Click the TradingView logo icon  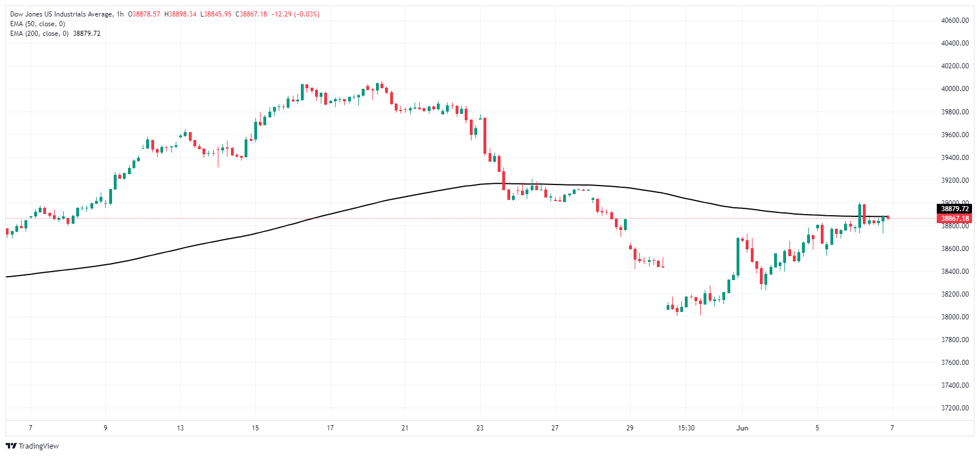[x=11, y=446]
